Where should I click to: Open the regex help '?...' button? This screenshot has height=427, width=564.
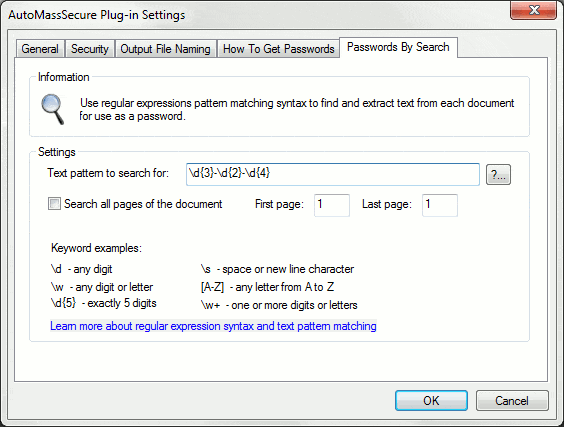pyautogui.click(x=498, y=175)
